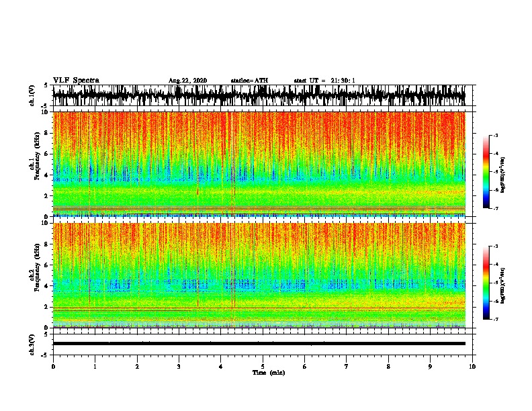Click the "ch.3(V)" axis label
The width and height of the screenshot is (532, 411).
pos(32,345)
